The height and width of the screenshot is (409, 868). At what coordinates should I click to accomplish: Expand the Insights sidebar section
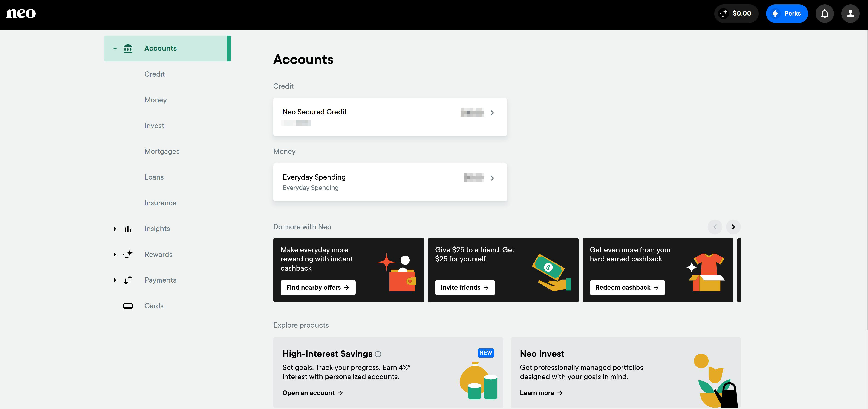[x=115, y=229]
